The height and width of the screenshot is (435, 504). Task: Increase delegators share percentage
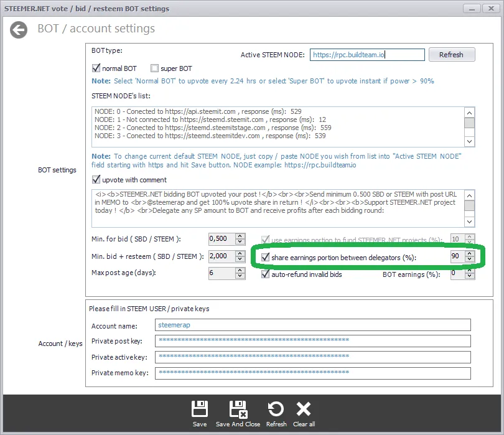tap(470, 254)
